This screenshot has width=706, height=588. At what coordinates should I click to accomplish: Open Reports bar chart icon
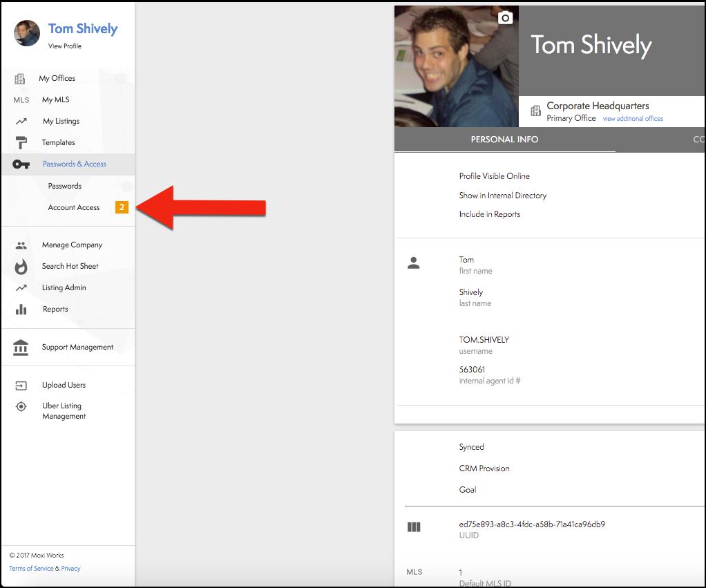coord(21,310)
